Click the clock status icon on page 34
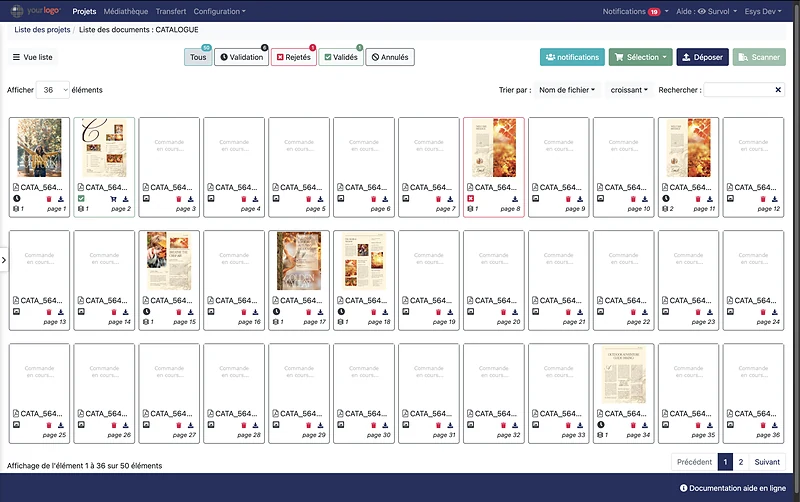 (601, 425)
